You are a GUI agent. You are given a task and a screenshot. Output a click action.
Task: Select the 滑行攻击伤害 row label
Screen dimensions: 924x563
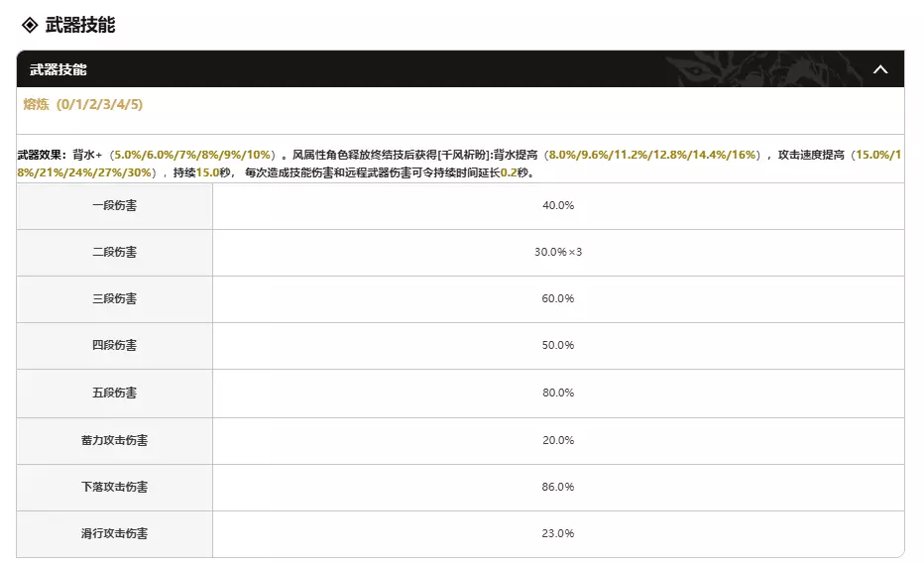pos(114,533)
